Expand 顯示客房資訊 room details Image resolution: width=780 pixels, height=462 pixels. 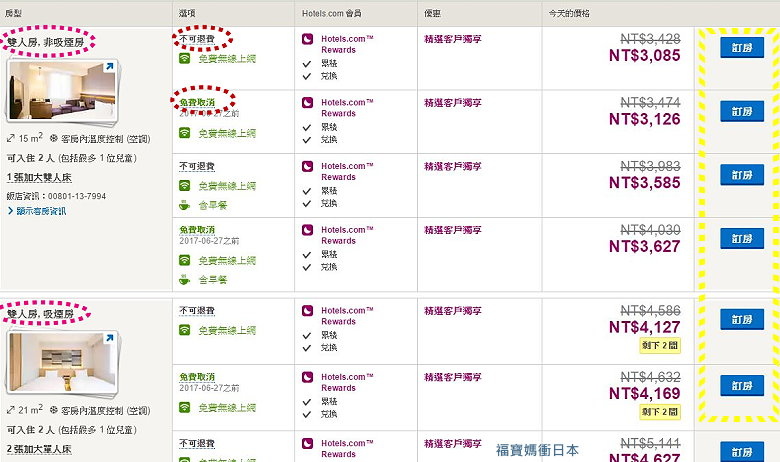click(x=38, y=211)
